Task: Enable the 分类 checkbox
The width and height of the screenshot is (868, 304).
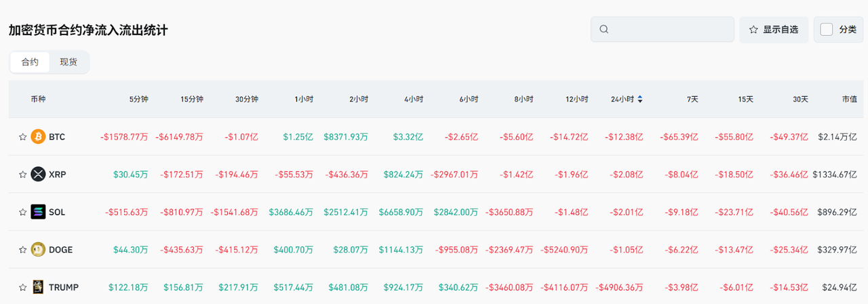Action: (827, 30)
